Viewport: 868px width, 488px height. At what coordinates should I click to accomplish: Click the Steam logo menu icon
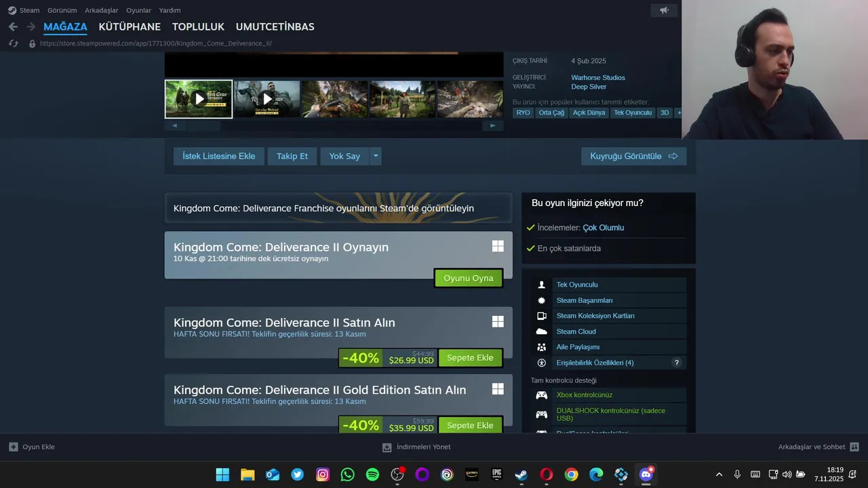click(12, 10)
